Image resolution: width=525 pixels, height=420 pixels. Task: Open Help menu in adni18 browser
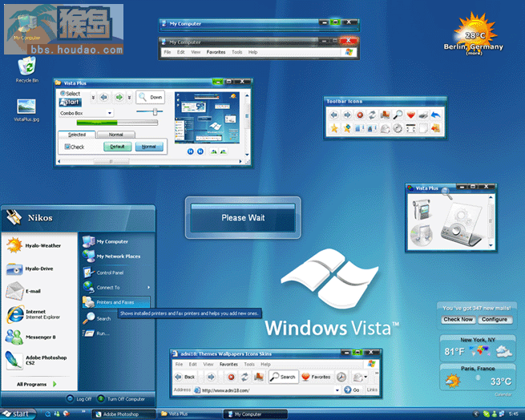pos(265,364)
